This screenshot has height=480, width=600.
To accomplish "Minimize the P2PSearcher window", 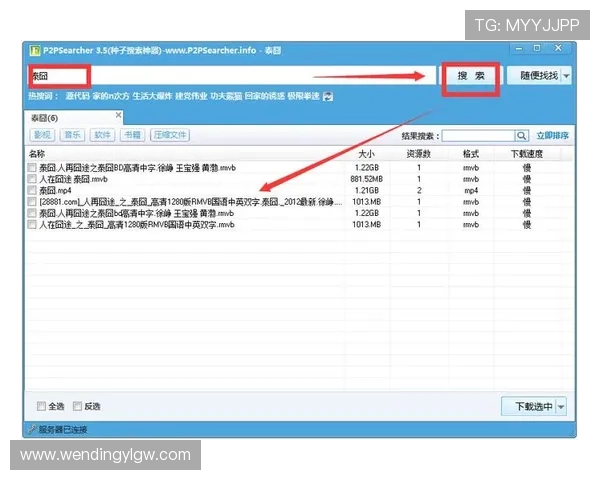I will pyautogui.click(x=519, y=49).
